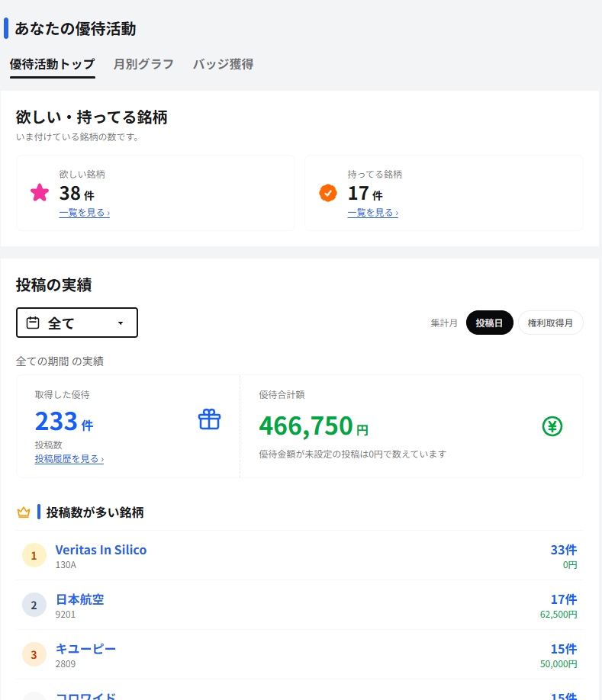Click the green yen circle icon
The height and width of the screenshot is (700, 602).
(552, 426)
